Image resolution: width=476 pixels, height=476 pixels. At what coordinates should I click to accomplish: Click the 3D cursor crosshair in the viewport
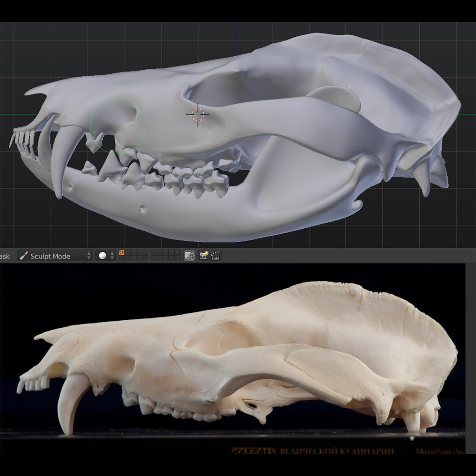(197, 114)
